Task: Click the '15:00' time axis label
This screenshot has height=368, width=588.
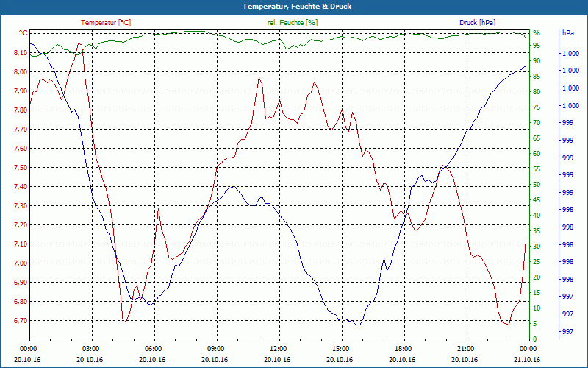Action: pyautogui.click(x=342, y=348)
